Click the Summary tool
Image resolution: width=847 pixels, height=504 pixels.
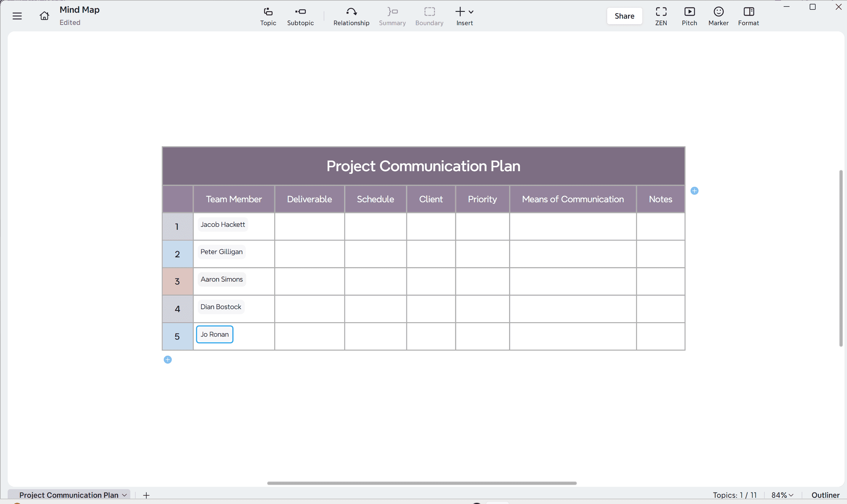(x=392, y=16)
